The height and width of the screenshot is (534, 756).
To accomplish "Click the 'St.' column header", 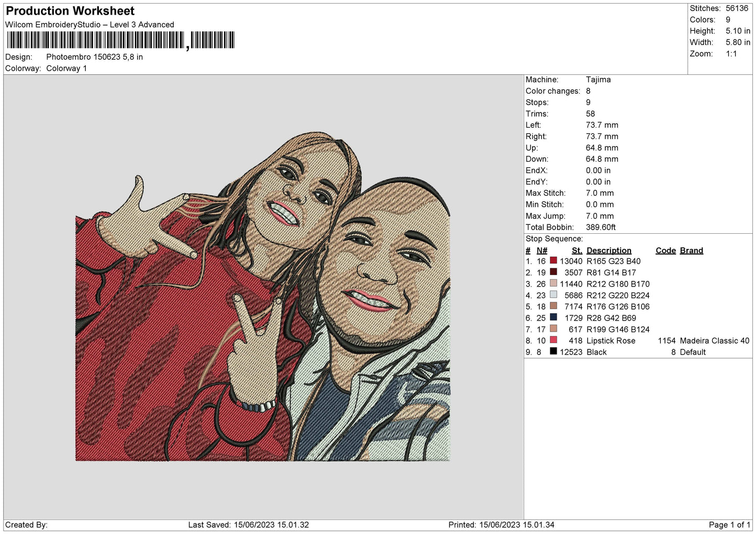I will pos(577,251).
